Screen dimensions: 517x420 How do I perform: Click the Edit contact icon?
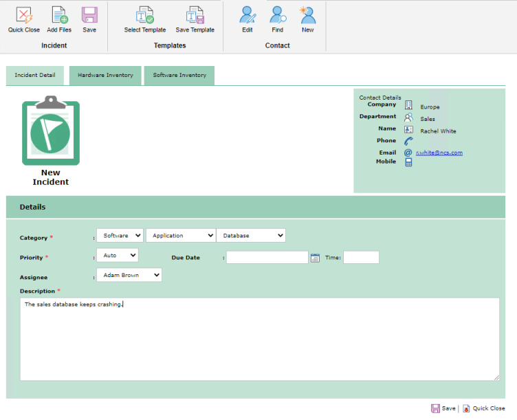(x=247, y=16)
